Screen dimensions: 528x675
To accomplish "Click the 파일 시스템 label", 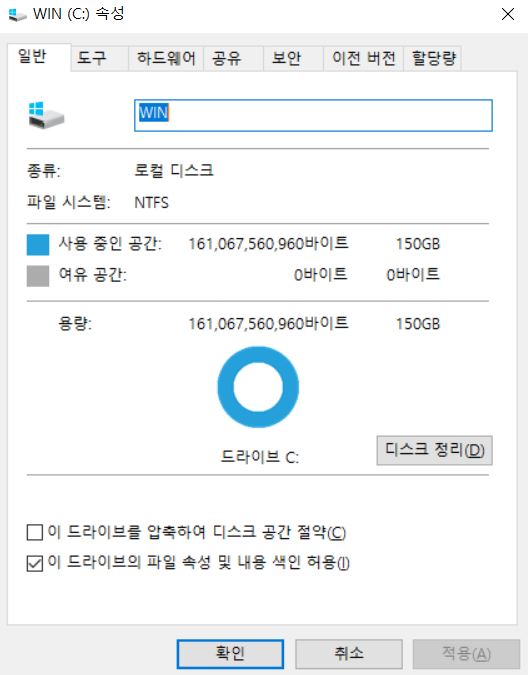I will [x=68, y=202].
